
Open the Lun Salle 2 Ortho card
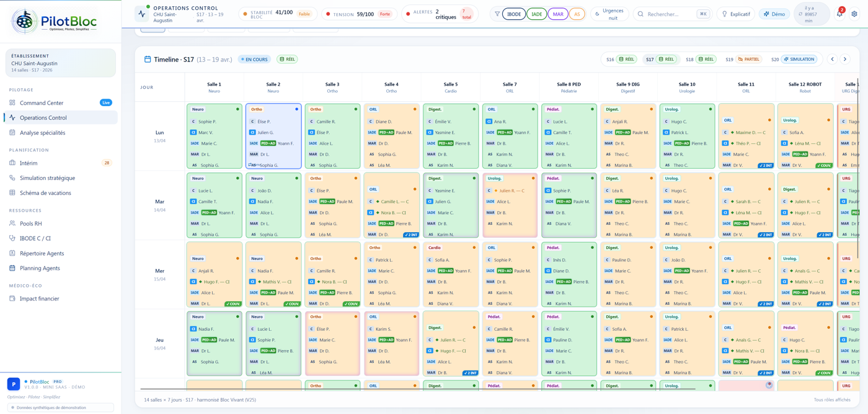tap(273, 136)
